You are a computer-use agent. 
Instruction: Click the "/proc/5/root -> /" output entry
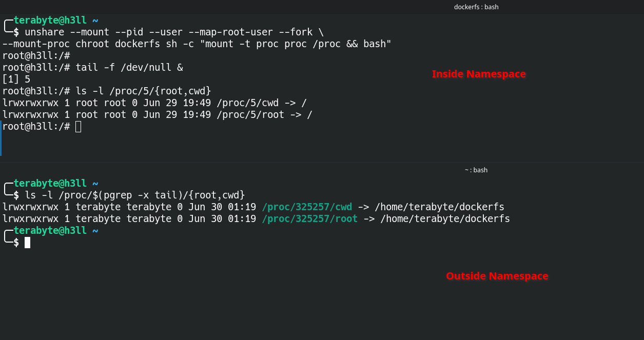(264, 115)
